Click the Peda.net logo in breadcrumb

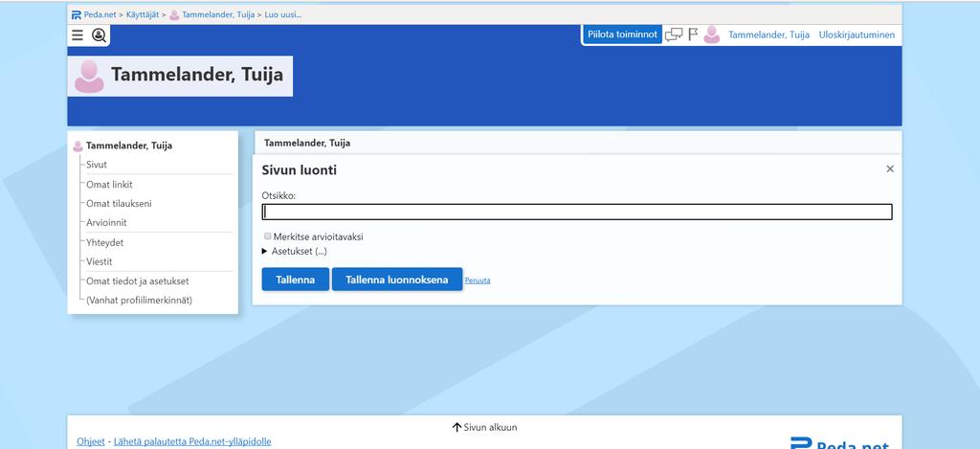tap(77, 14)
